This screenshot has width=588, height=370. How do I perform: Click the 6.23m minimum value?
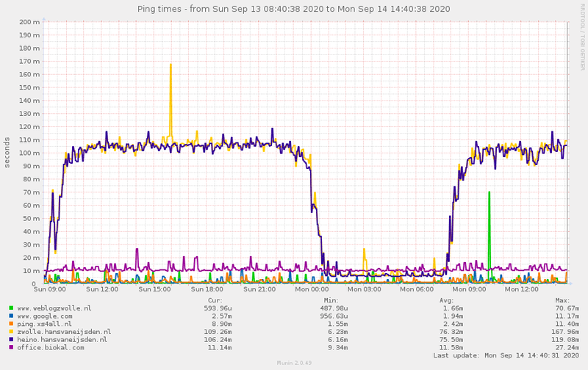pos(337,332)
